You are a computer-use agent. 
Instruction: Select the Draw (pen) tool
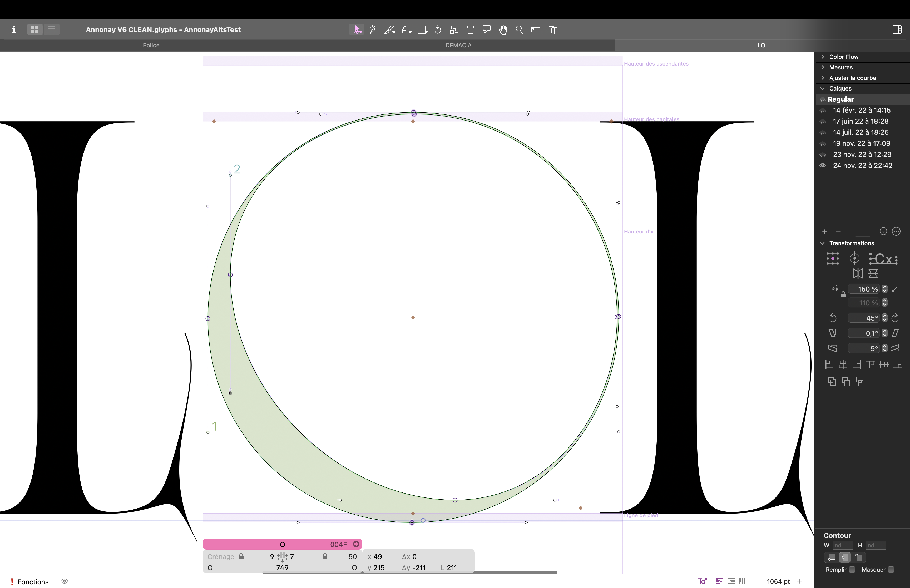[372, 30]
